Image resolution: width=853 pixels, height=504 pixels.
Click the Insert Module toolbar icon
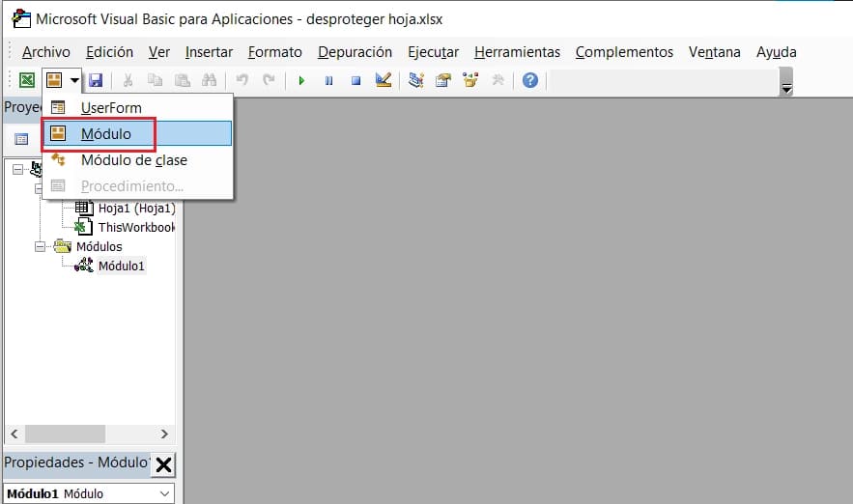(54, 80)
